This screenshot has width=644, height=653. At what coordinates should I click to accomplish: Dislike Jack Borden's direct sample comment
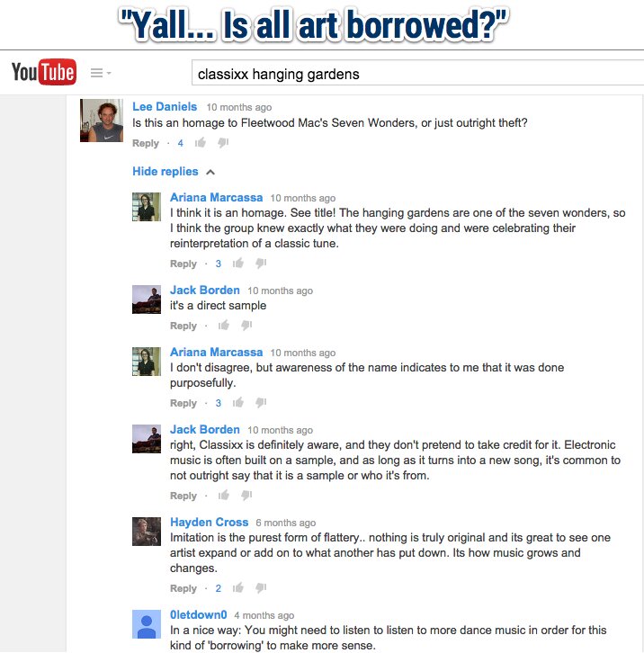[x=246, y=325]
